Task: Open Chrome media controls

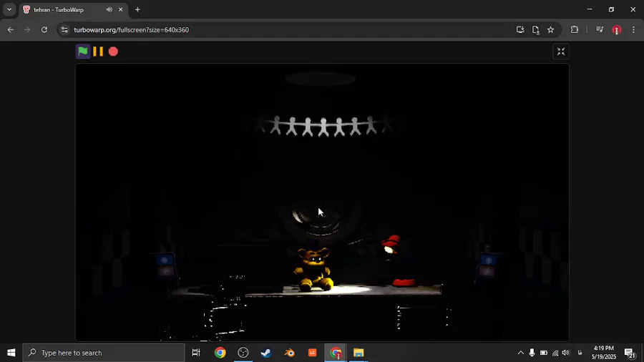Action: (600, 29)
